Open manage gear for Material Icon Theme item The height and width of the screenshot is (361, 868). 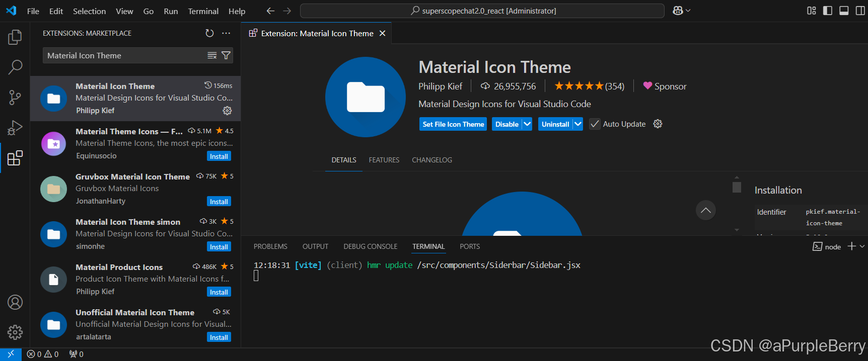tap(227, 111)
